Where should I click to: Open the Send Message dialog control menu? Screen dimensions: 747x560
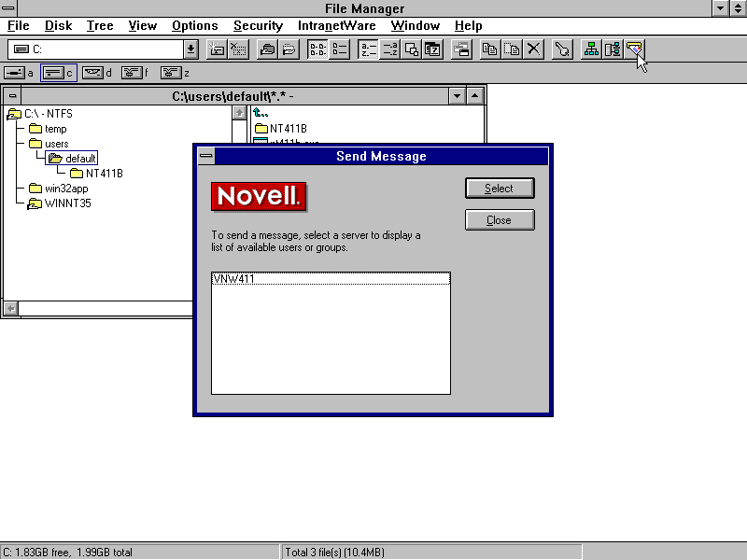[206, 156]
